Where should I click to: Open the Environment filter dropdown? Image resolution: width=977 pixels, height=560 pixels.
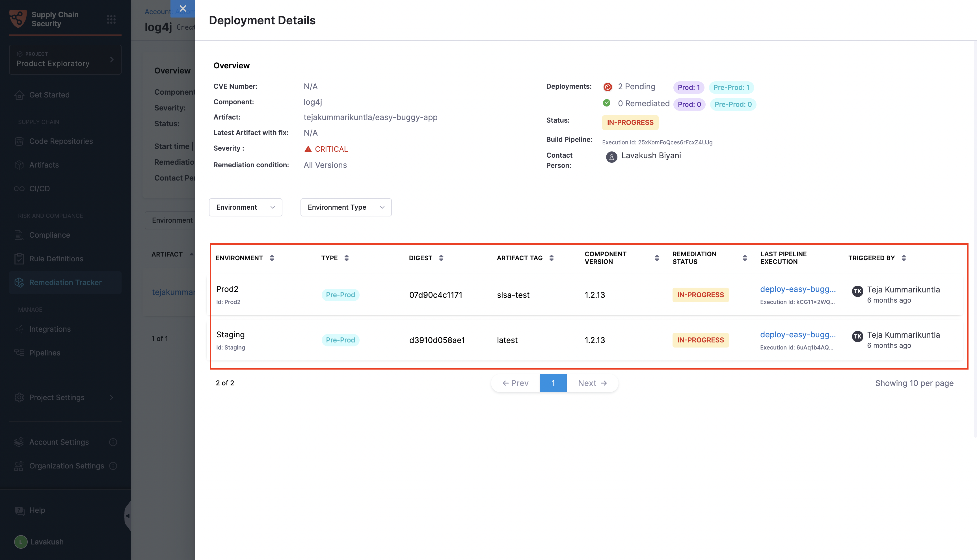point(245,207)
